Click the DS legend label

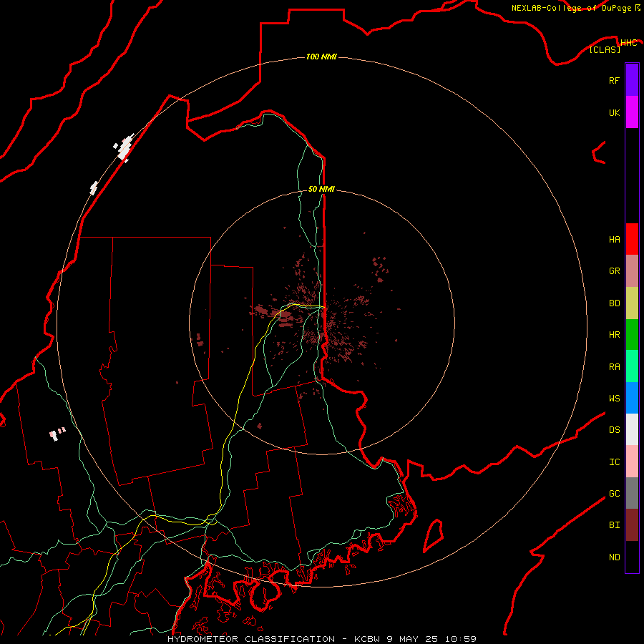pyautogui.click(x=614, y=429)
